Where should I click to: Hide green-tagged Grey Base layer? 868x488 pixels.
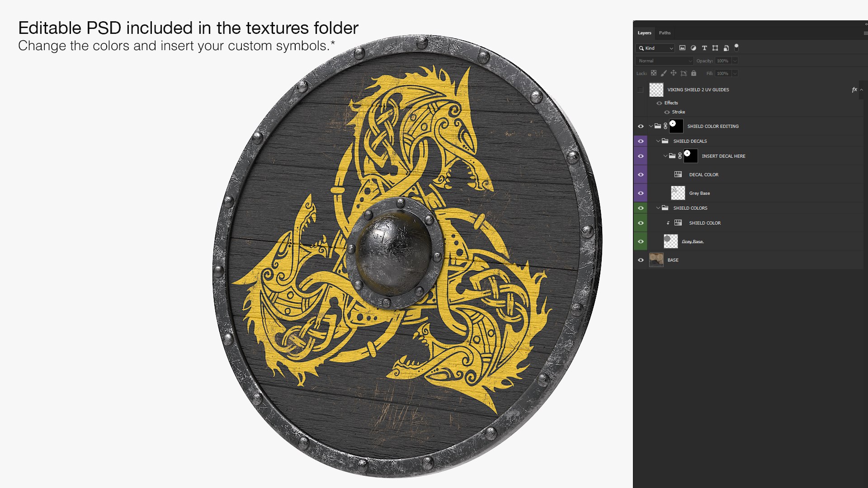[x=641, y=241]
